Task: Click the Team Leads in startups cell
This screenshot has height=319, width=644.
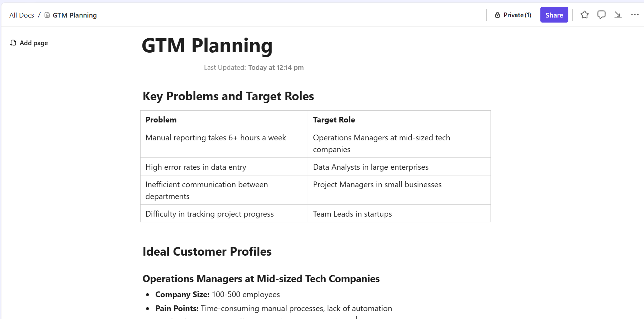Action: 352,214
